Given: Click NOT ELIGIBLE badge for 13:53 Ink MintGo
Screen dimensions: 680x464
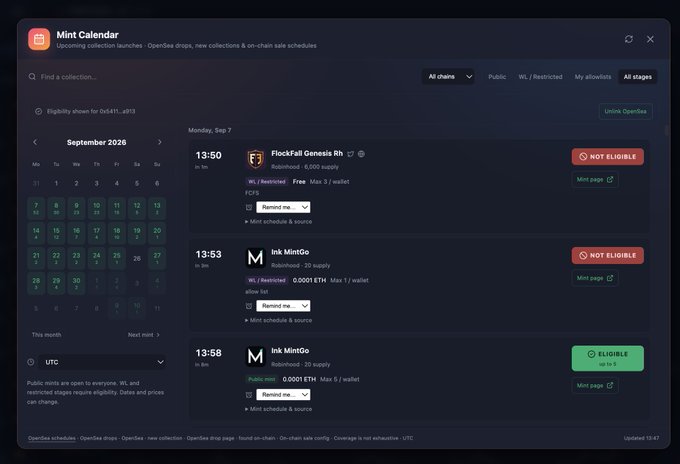Looking at the screenshot, I should pyautogui.click(x=608, y=255).
